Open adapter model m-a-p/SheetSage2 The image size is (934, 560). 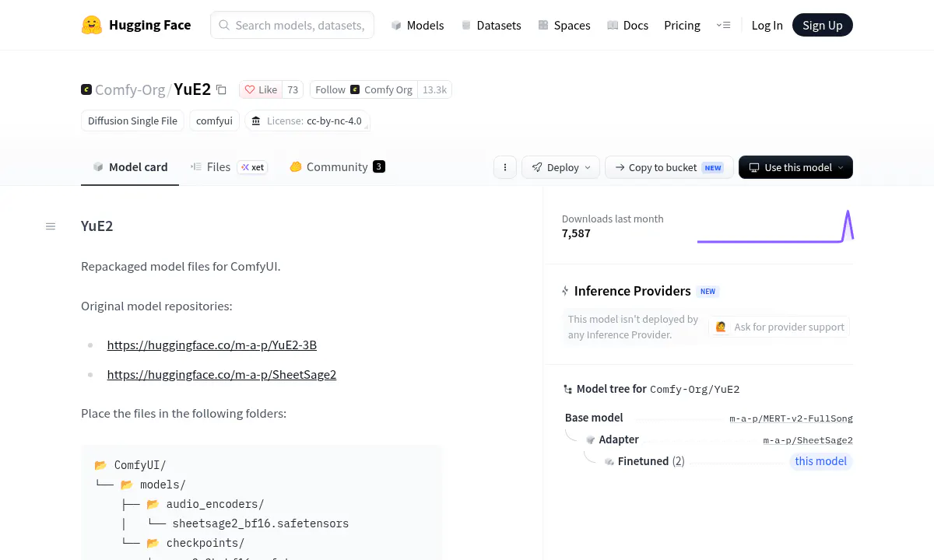point(808,440)
